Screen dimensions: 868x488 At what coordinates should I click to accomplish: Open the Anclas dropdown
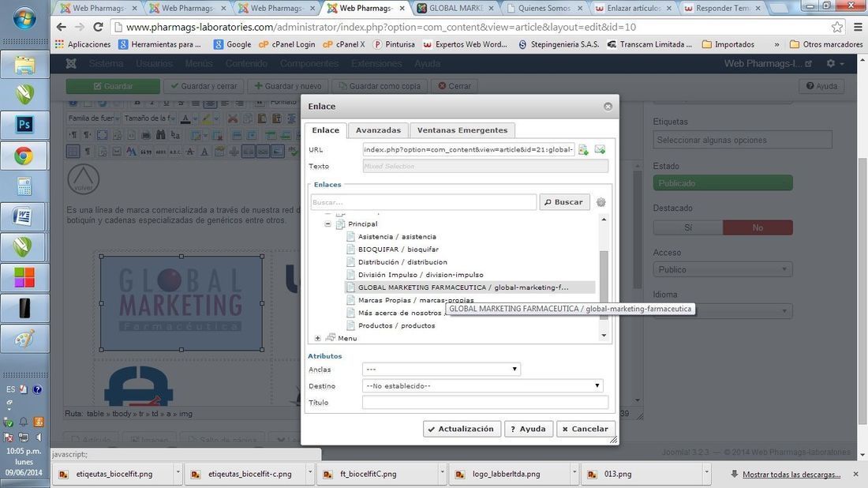[441, 369]
